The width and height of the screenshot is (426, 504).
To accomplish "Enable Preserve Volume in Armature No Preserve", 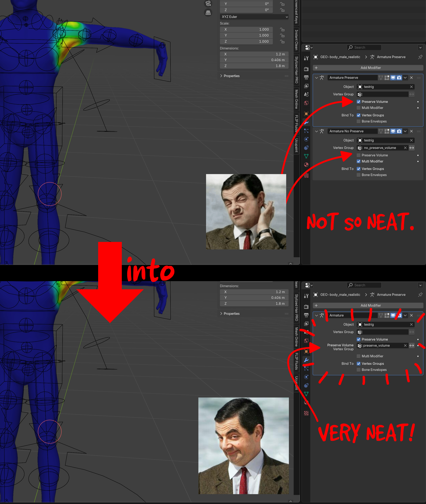I will click(359, 155).
